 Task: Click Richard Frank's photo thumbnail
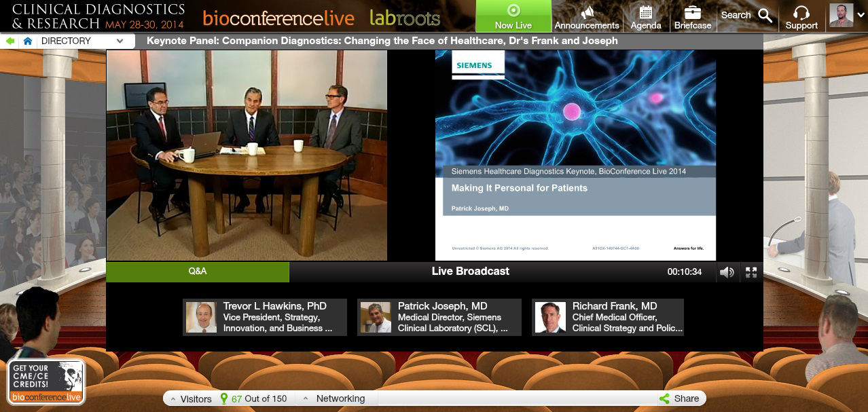pyautogui.click(x=550, y=317)
